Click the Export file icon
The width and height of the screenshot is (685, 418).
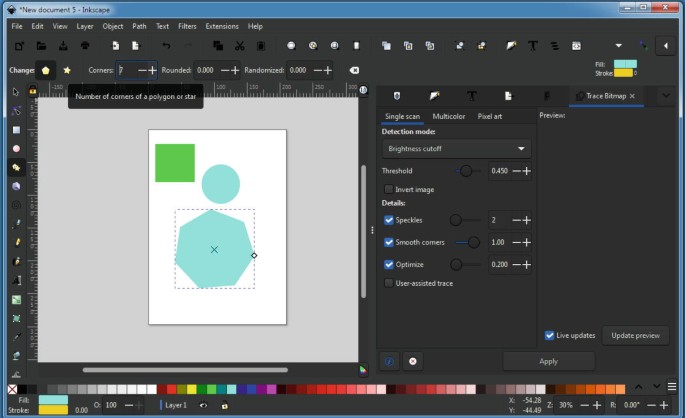[136, 45]
